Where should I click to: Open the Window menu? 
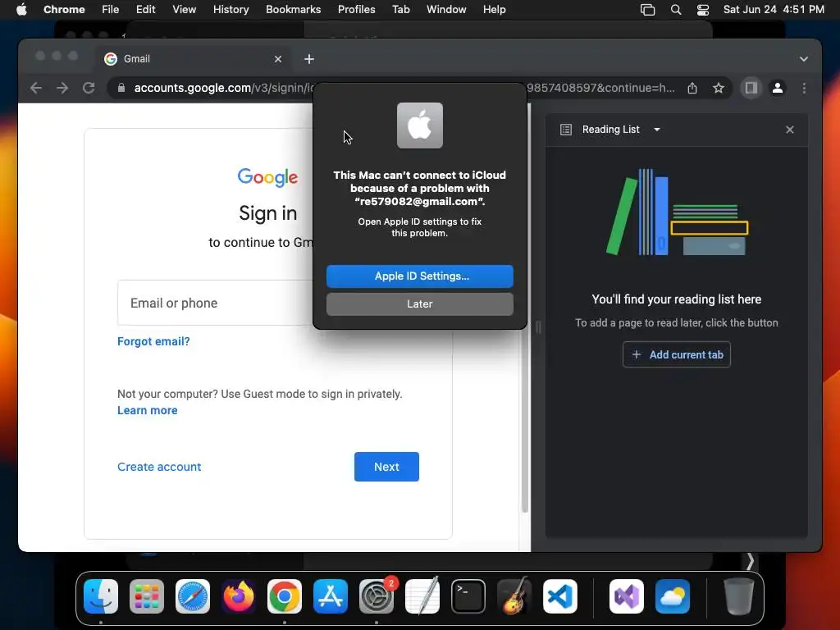pyautogui.click(x=446, y=10)
